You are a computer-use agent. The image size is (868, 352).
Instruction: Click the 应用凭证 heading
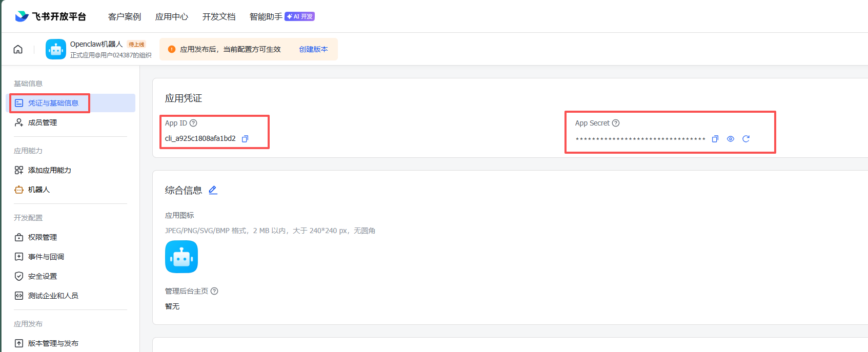coord(184,98)
